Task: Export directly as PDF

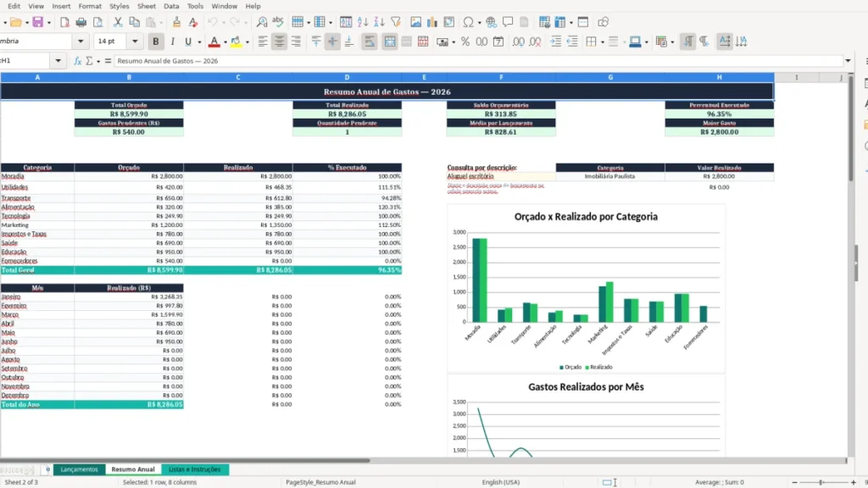Action: click(64, 22)
